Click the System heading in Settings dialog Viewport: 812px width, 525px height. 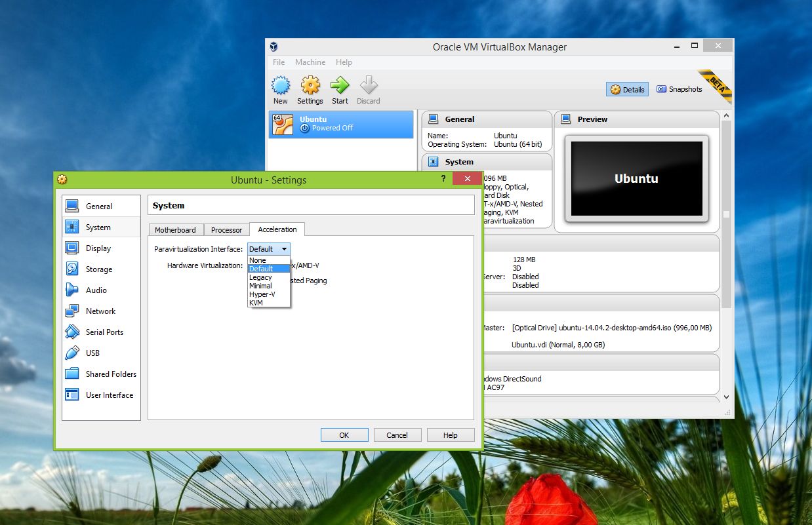[169, 205]
